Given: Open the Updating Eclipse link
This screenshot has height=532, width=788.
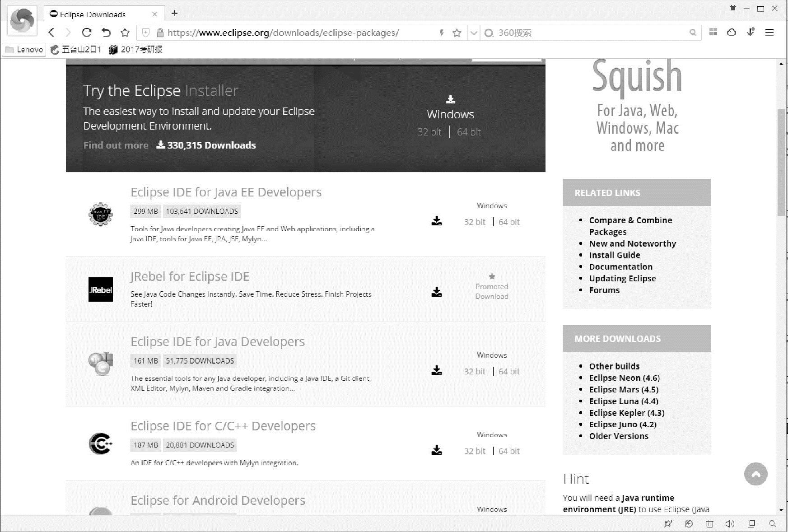Looking at the screenshot, I should pos(622,279).
